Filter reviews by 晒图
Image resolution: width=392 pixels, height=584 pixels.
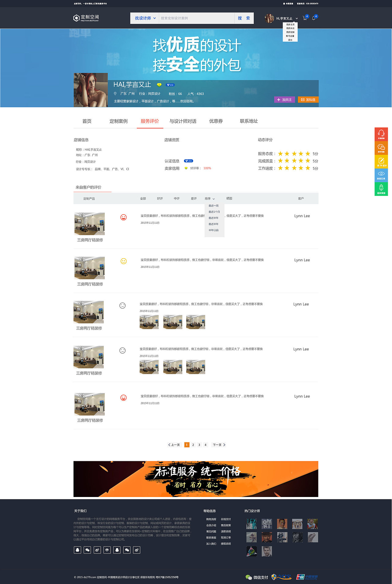point(229,199)
